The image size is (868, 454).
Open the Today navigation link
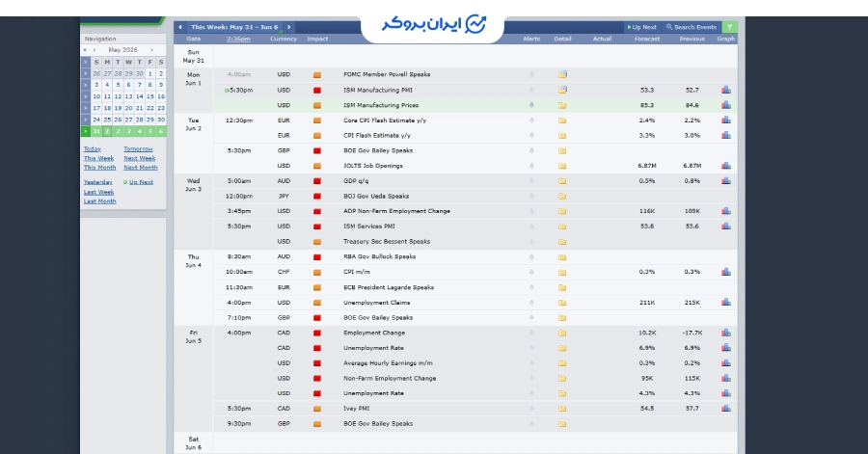pos(93,148)
